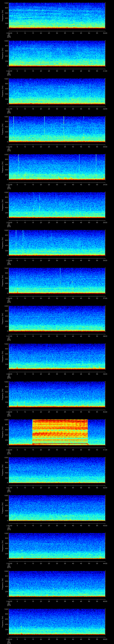
Task: Click the spectrogram panel starting at 2:31:00
Action: point(57,91)
